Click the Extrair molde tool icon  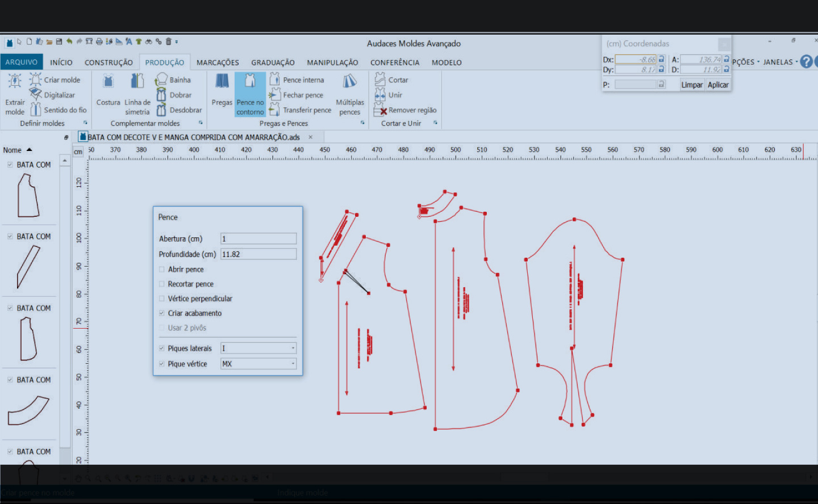15,81
